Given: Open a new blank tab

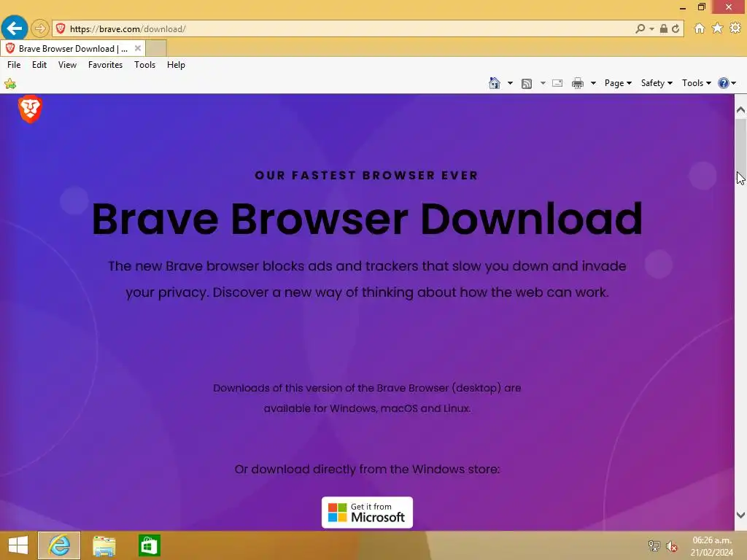Looking at the screenshot, I should click(156, 49).
